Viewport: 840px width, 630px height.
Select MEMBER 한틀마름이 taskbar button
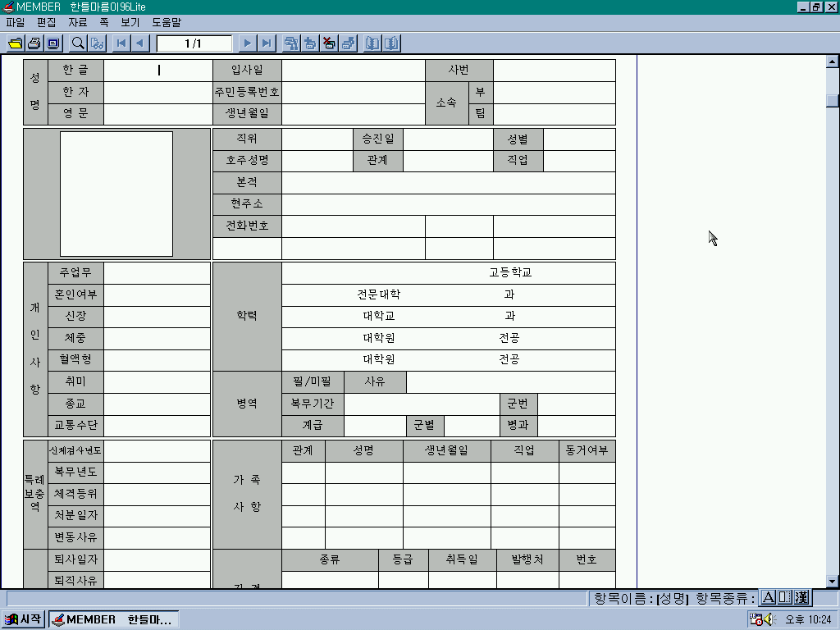113,619
